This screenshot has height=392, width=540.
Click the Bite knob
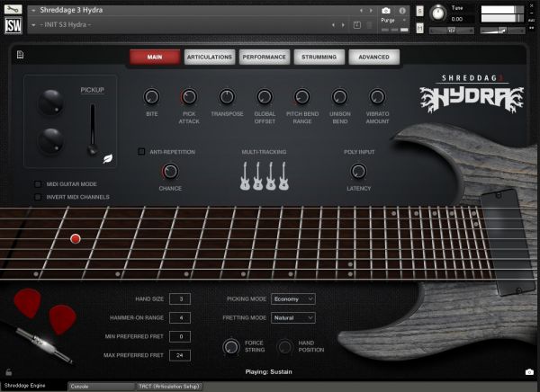151,97
